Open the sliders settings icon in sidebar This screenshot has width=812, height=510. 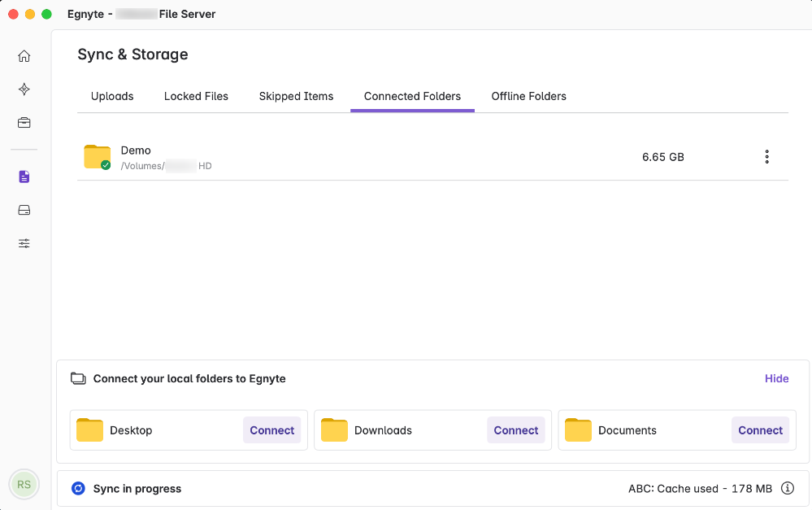[x=24, y=243]
